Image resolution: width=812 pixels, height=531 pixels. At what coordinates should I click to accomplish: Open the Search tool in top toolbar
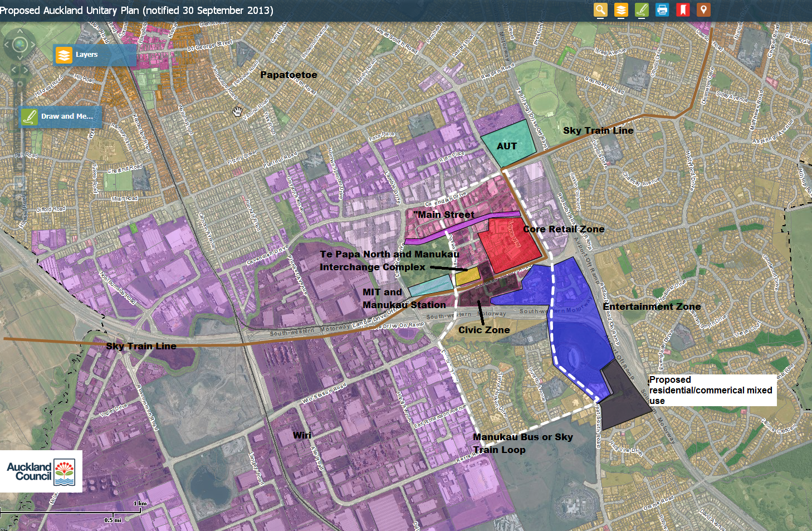(x=600, y=9)
